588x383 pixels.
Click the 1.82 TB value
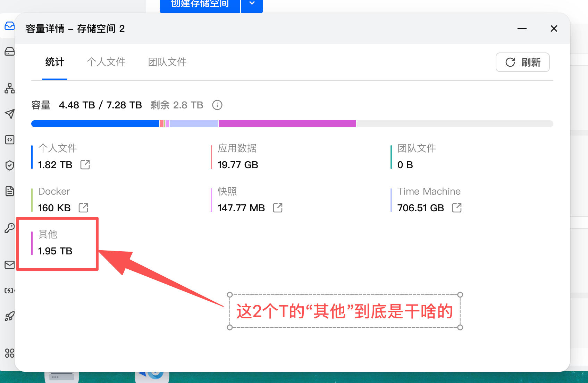tap(55, 165)
